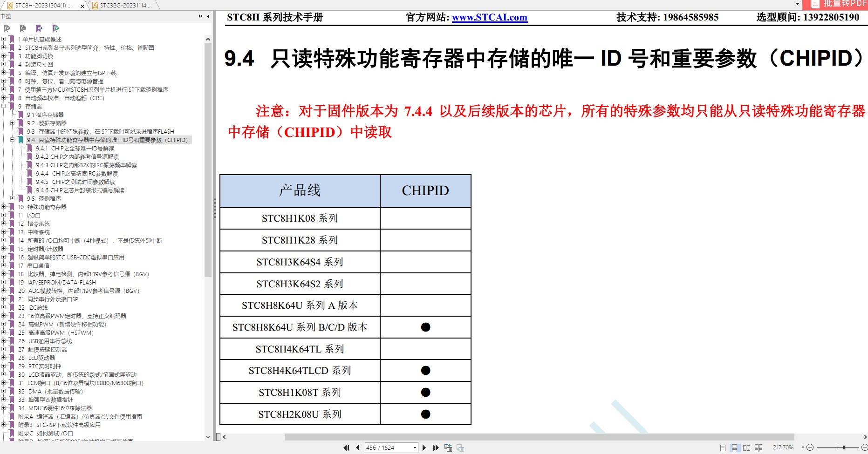This screenshot has height=454, width=868.
Task: Click the bookmark options dropdown icon
Action: (55, 28)
